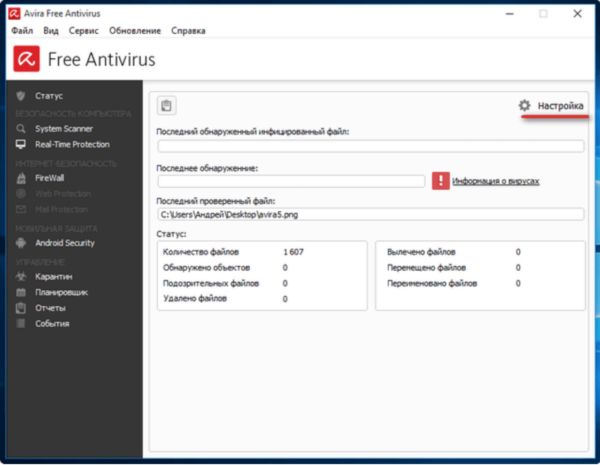The height and width of the screenshot is (465, 600).
Task: Open Android Security section
Action: click(65, 243)
